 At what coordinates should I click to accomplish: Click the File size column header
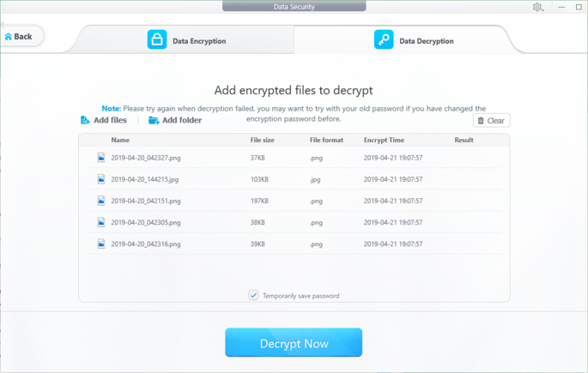click(262, 140)
